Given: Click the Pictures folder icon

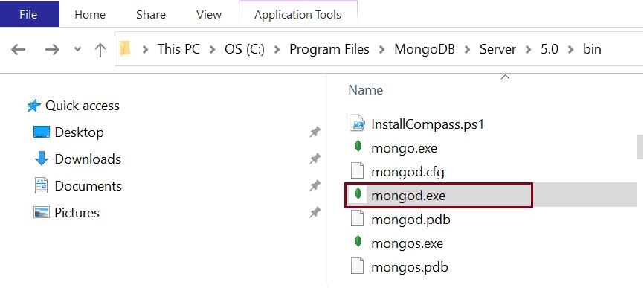Looking at the screenshot, I should point(42,212).
